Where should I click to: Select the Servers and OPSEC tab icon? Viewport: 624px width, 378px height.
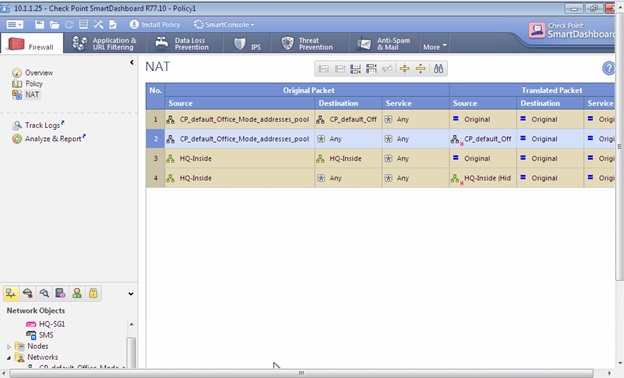click(x=60, y=294)
